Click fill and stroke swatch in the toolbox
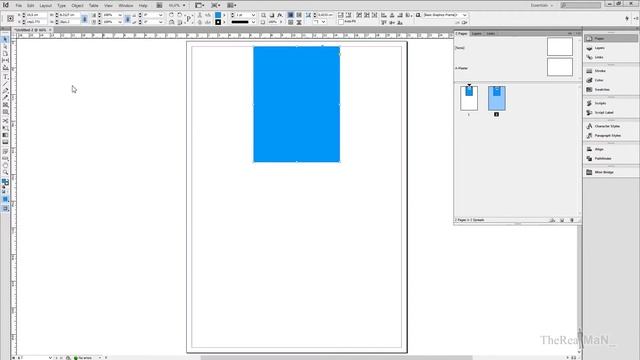 coord(5,182)
